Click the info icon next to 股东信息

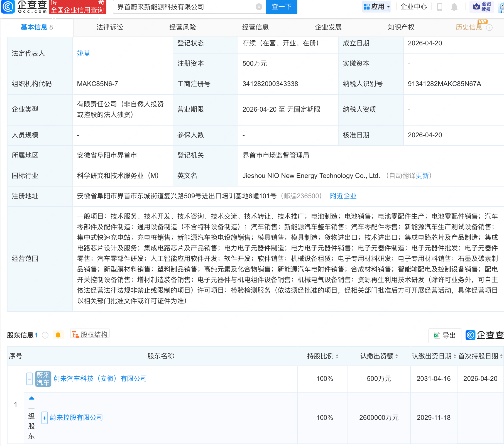coord(45,335)
